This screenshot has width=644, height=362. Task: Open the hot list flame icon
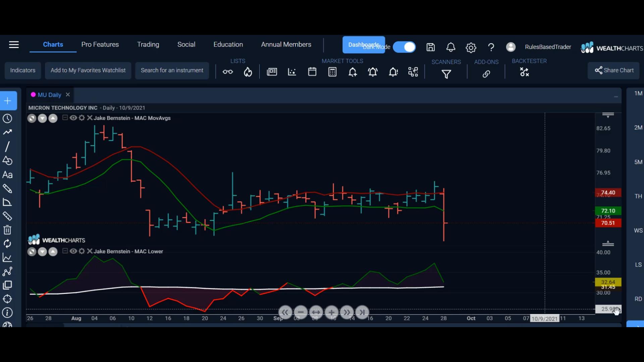pyautogui.click(x=248, y=72)
